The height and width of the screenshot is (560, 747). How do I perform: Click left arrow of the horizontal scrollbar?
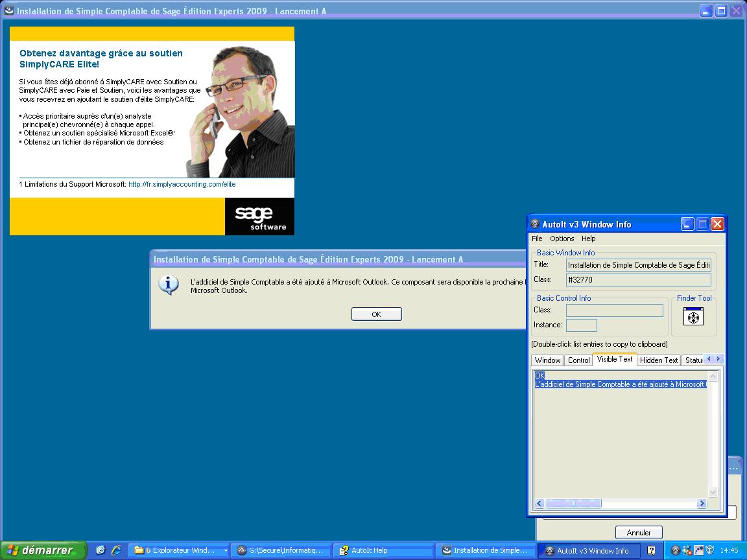point(539,503)
